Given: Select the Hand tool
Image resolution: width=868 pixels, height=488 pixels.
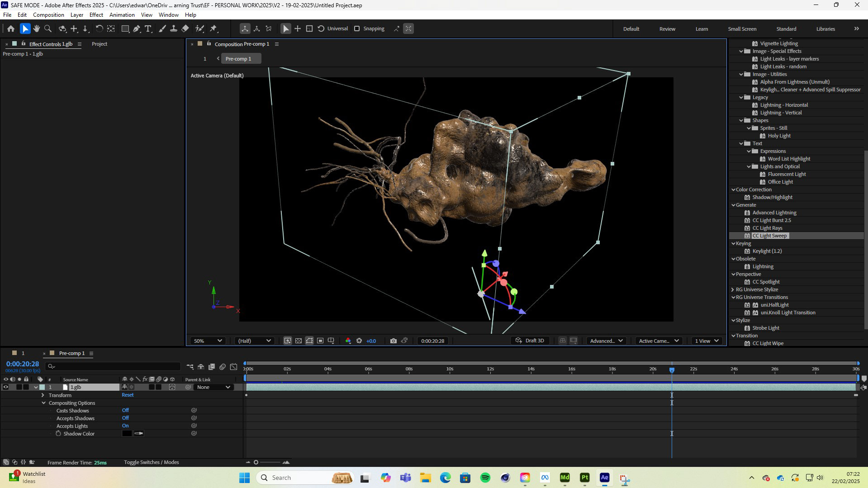Looking at the screenshot, I should pyautogui.click(x=37, y=28).
